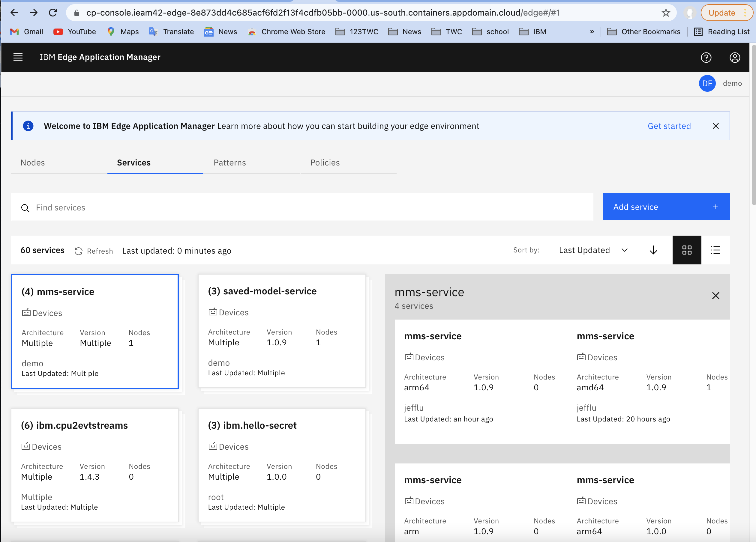Toggle bookmark star in address bar
The image size is (756, 542).
665,13
